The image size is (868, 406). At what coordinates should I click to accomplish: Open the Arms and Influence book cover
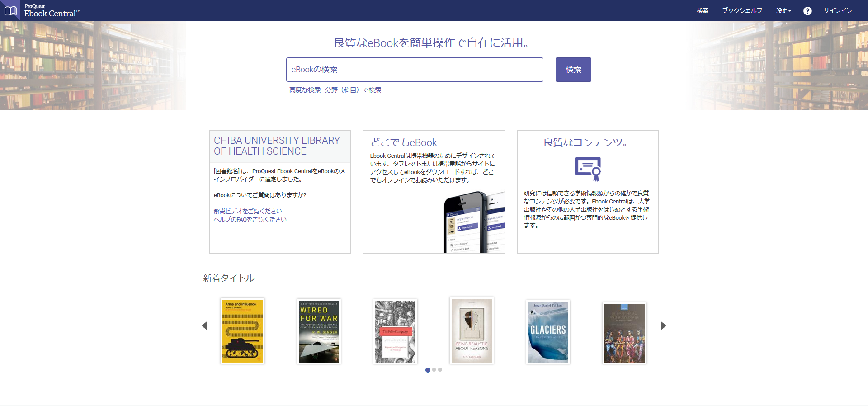point(242,331)
